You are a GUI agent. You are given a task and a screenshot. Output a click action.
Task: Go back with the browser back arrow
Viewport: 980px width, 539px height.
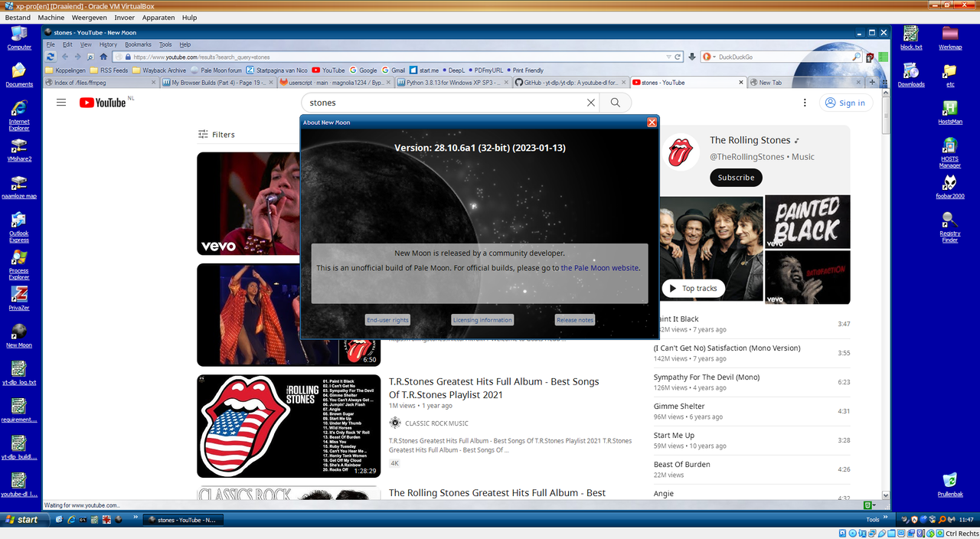(x=65, y=57)
